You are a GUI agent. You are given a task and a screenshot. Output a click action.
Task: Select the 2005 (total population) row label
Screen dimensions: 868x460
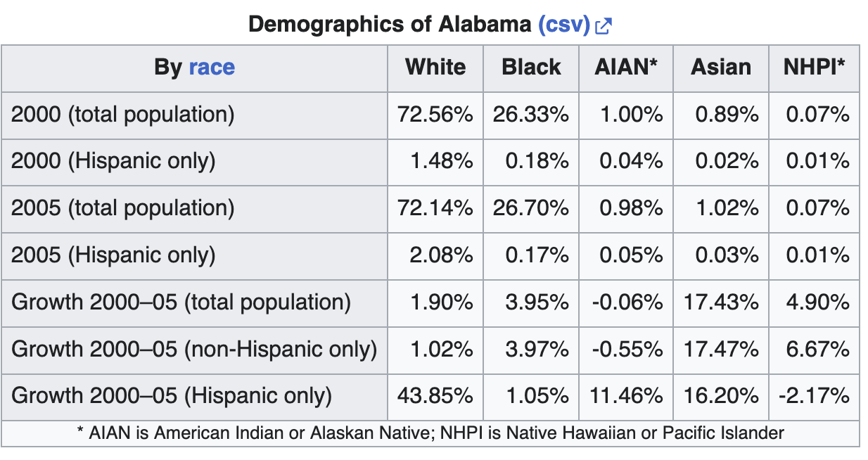[x=122, y=208]
